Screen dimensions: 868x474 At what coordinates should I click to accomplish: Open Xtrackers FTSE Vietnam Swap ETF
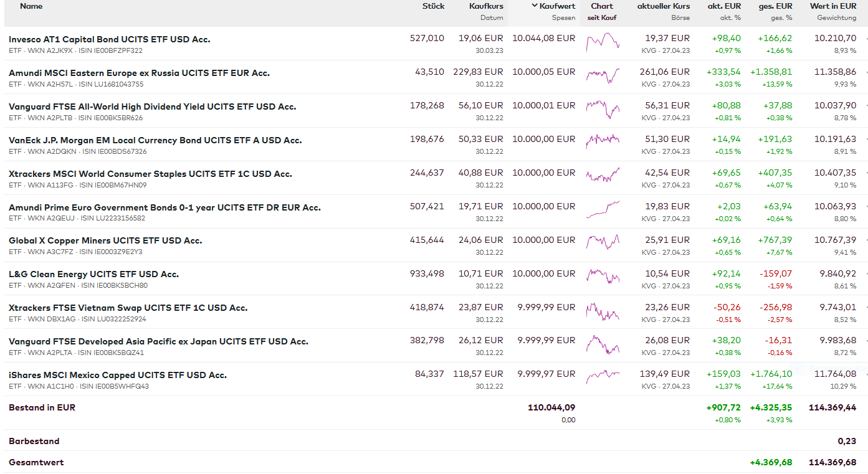click(x=128, y=308)
